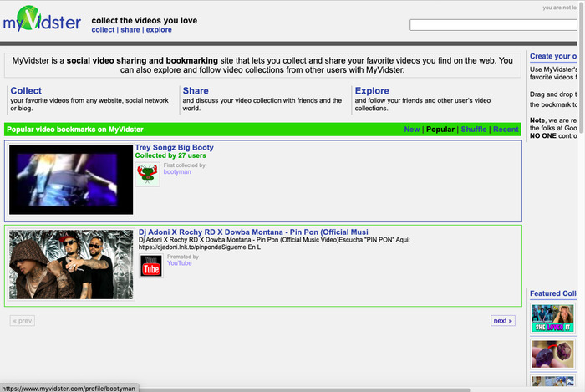Open the Trey Songz video thumbnail
585x392 pixels.
71,180
